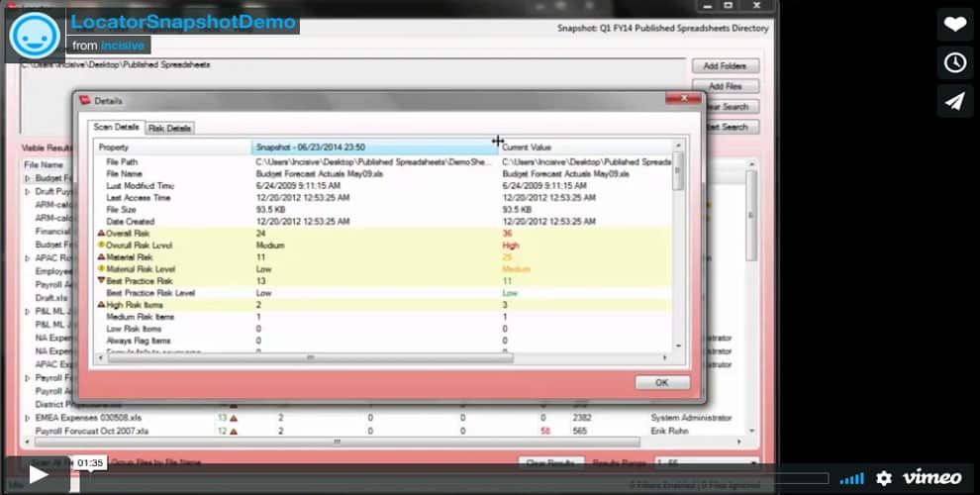The image size is (980, 495).
Task: Click the red current Overall Risk value 36
Action: (507, 233)
